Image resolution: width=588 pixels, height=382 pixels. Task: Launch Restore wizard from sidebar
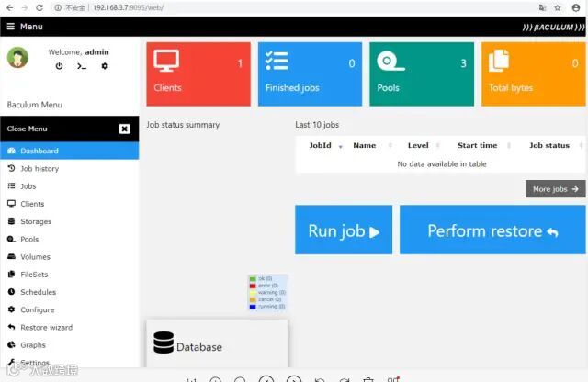click(x=70, y=327)
